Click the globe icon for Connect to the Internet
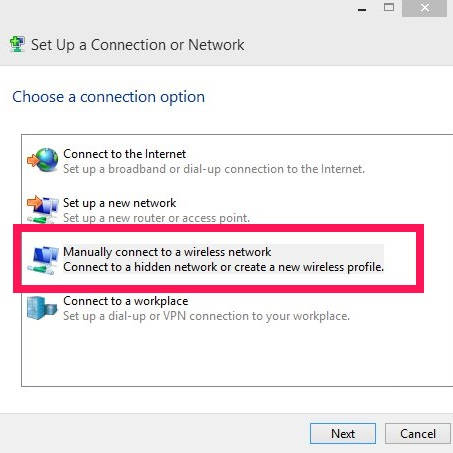 coord(43,160)
